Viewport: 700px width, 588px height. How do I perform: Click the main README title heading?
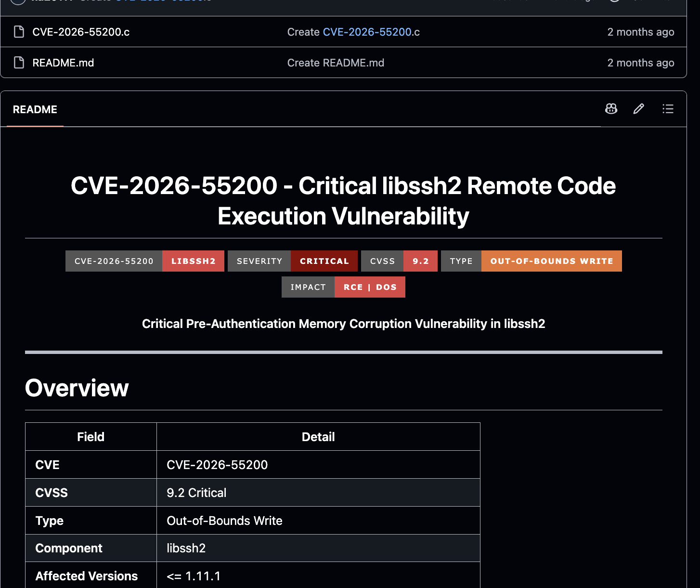pos(343,201)
